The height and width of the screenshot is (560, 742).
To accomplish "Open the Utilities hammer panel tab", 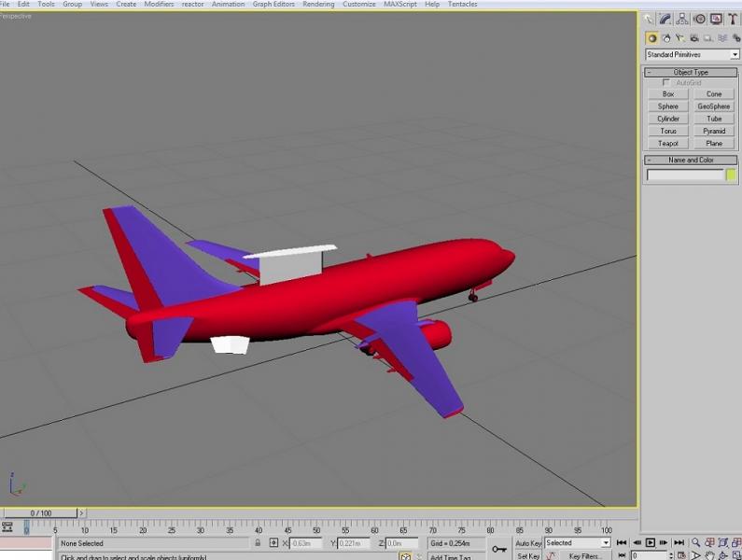I will (x=733, y=20).
